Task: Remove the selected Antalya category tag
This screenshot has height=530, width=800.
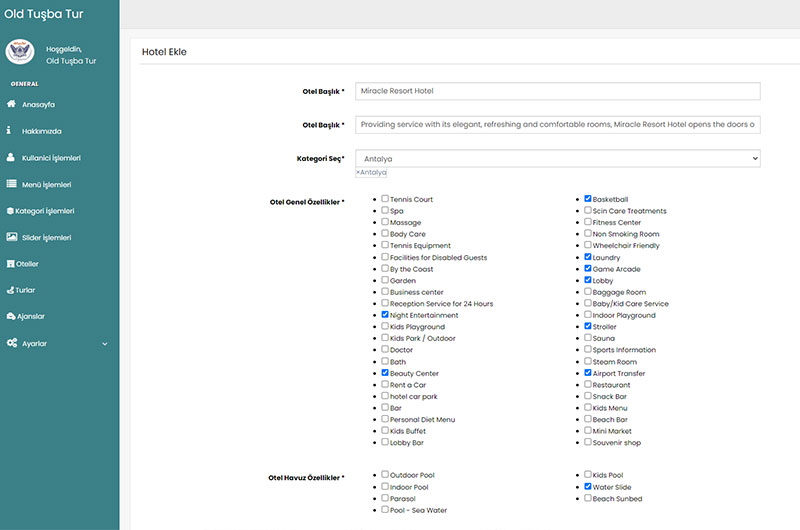Action: 358,173
